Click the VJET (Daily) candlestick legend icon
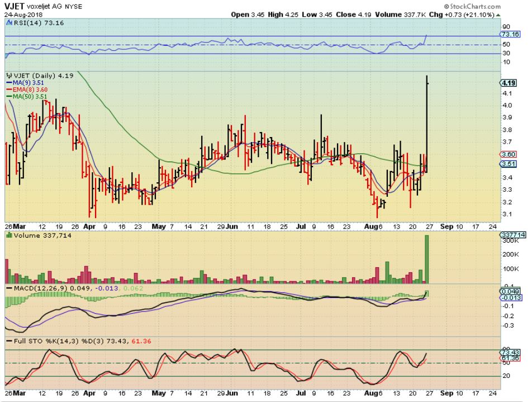Screen dimensions: 532x402 (x=9, y=75)
